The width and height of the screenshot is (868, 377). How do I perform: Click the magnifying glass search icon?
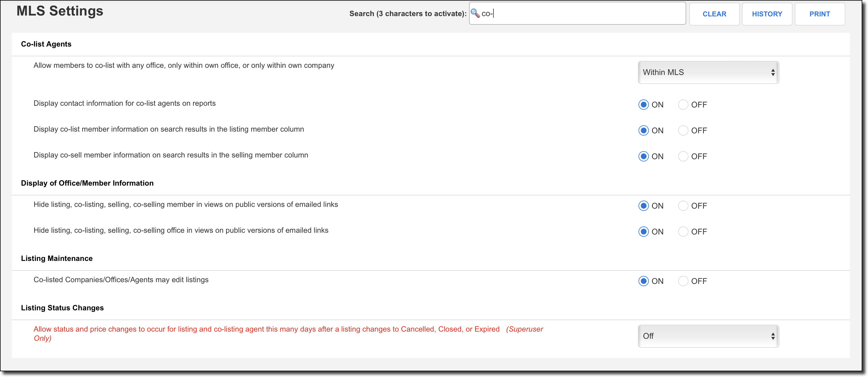click(475, 14)
